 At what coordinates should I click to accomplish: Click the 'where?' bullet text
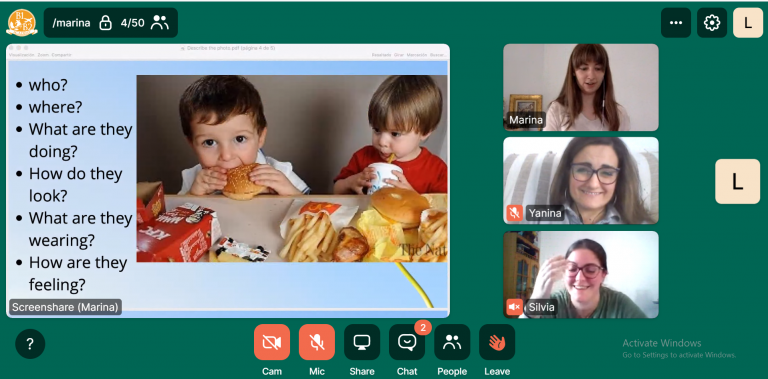click(55, 107)
